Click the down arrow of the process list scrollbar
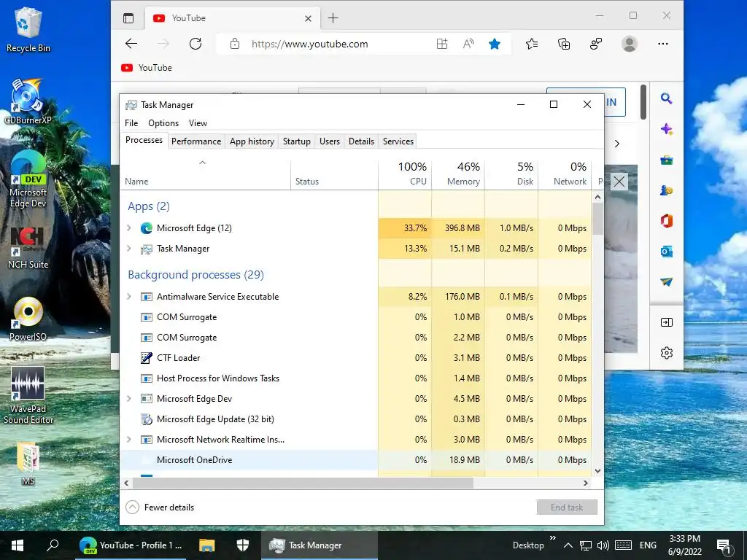Image resolution: width=747 pixels, height=560 pixels. pyautogui.click(x=598, y=471)
